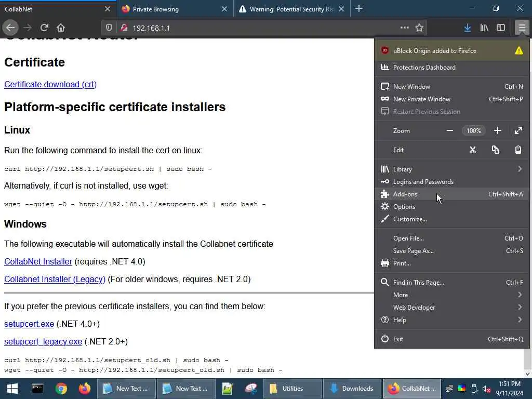Toggle the sidebar view icon
Image resolution: width=532 pixels, height=399 pixels.
(x=501, y=28)
